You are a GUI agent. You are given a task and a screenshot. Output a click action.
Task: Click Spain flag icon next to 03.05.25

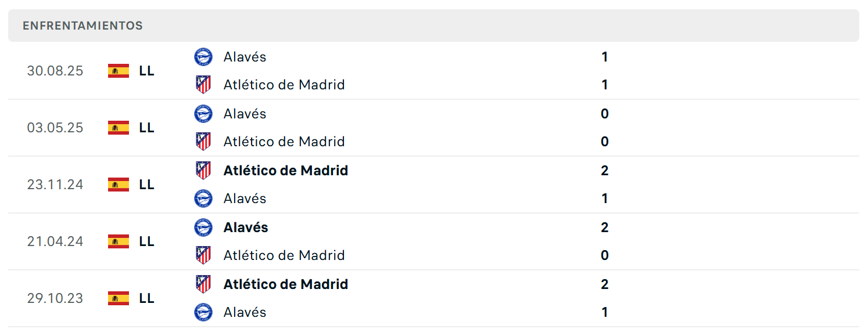[x=119, y=128]
